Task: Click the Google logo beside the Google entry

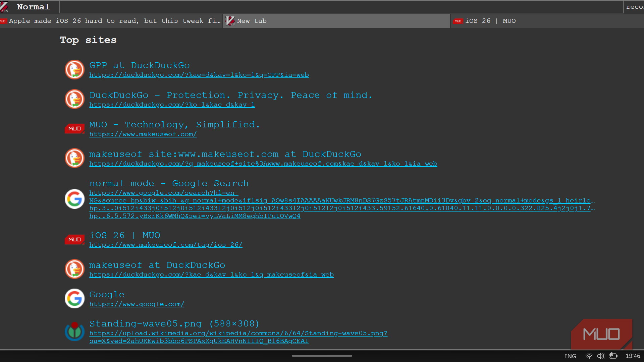Action: click(74, 299)
